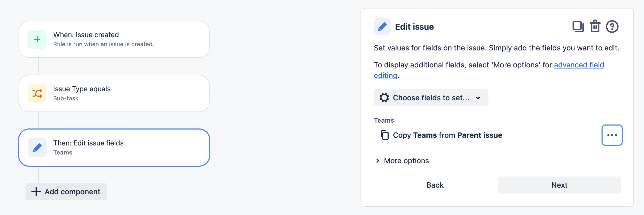
Task: Click the copy icon beside Copy Teams text
Action: (385, 135)
